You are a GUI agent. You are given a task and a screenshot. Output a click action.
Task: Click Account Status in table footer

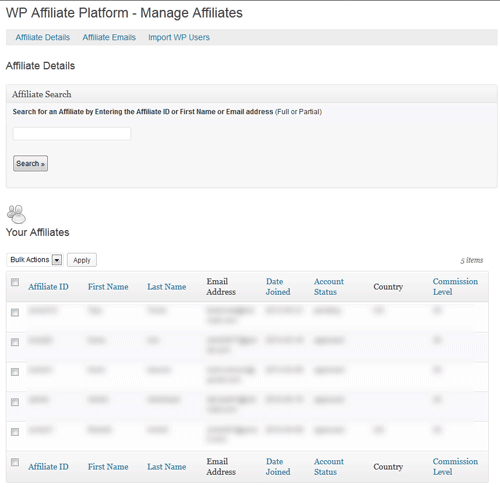coord(329,467)
